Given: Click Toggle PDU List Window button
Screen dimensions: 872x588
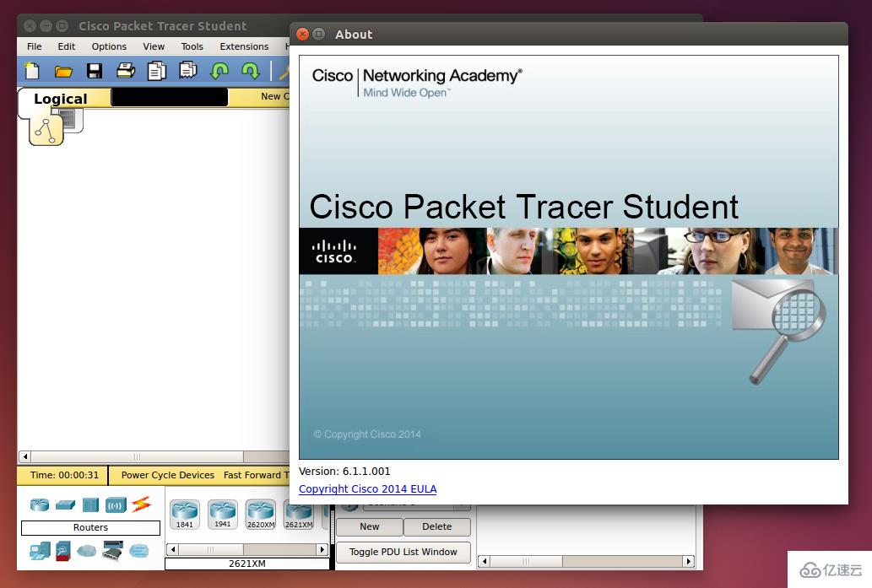Looking at the screenshot, I should (x=404, y=552).
